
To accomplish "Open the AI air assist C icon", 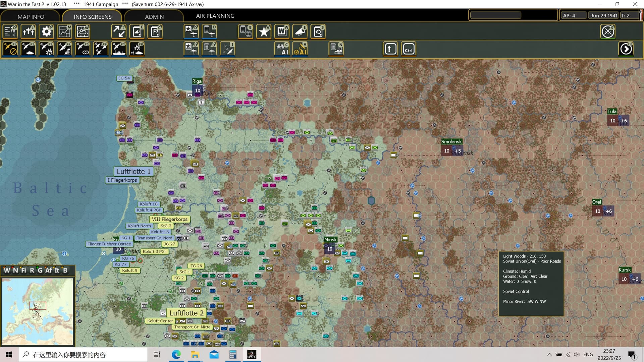I will coord(282,49).
